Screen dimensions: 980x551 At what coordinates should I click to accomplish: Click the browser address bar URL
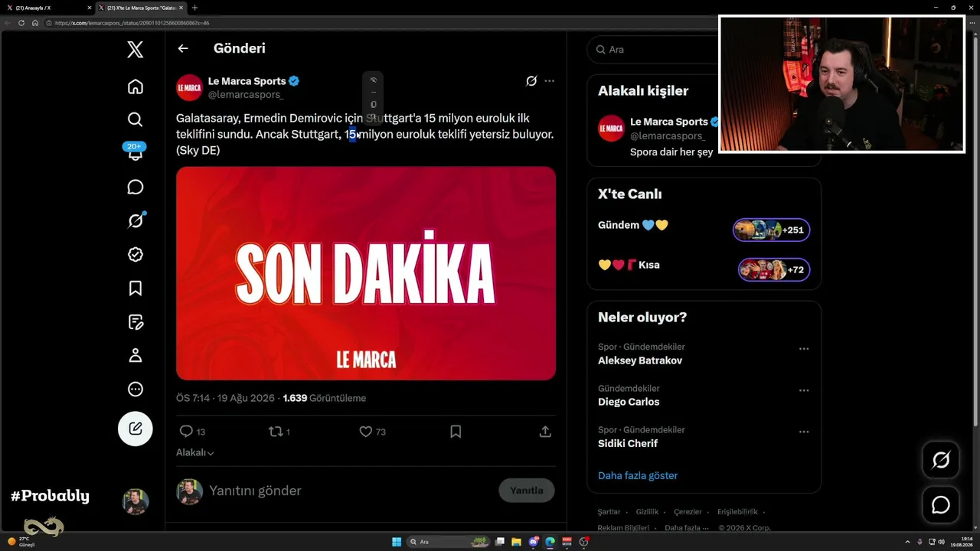pyautogui.click(x=132, y=23)
